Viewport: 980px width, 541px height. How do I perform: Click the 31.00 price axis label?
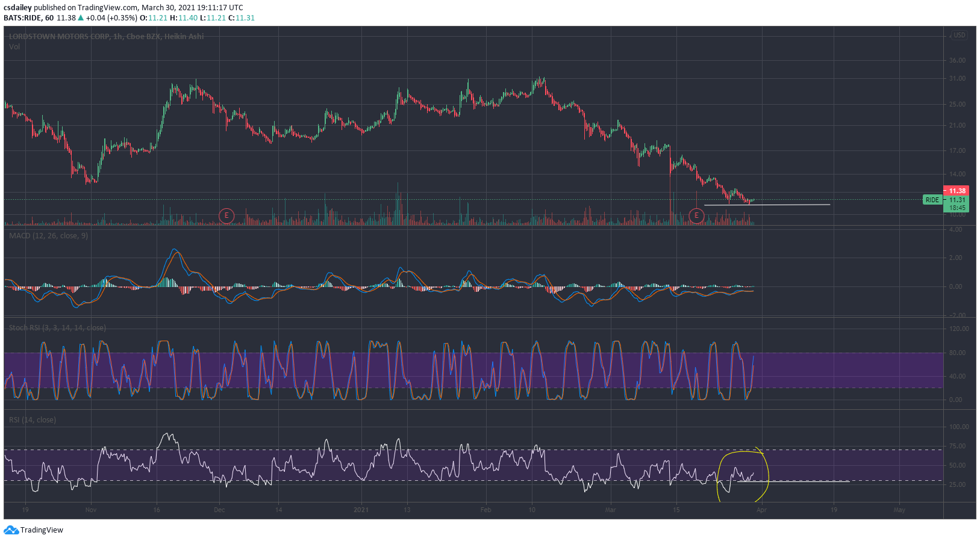coord(957,79)
